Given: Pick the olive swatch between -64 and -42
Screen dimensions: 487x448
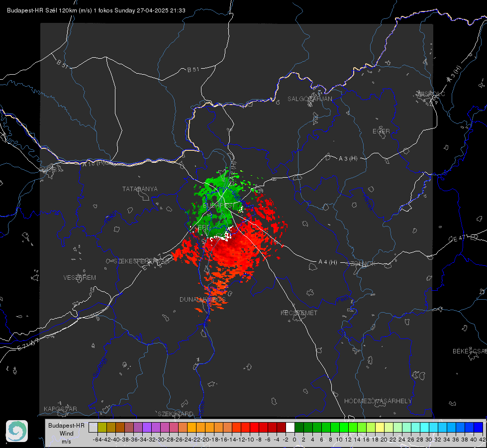Looking at the screenshot, I should [x=102, y=427].
